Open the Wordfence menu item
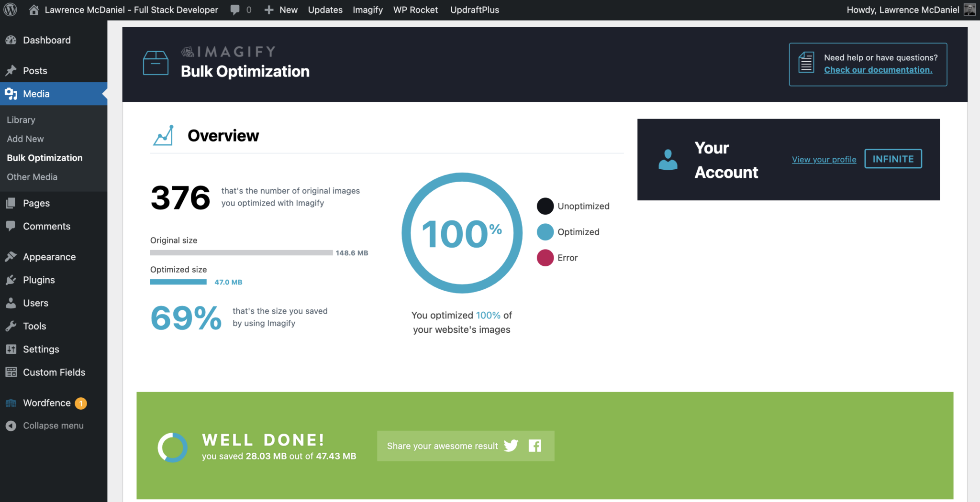Image resolution: width=980 pixels, height=502 pixels. coord(47,403)
